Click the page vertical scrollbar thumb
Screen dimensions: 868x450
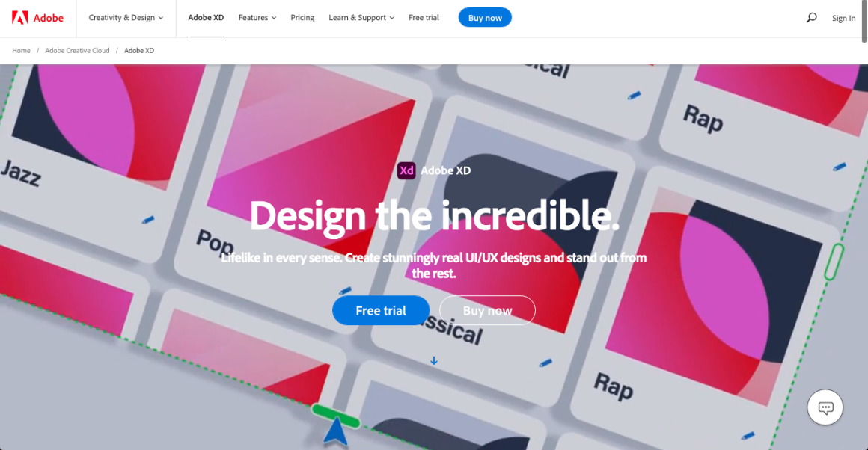pyautogui.click(x=864, y=21)
